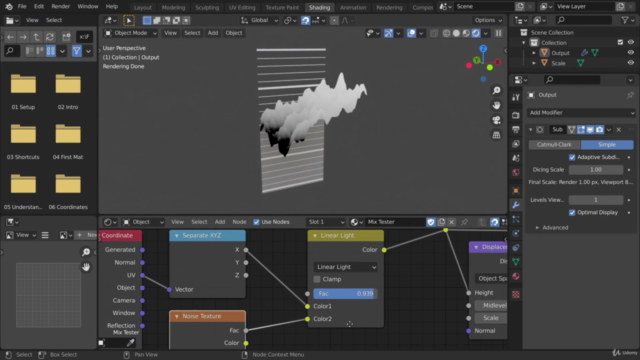Toggle visibility eye of Output object
Viewport: 640px width, 360px height.
[x=631, y=53]
